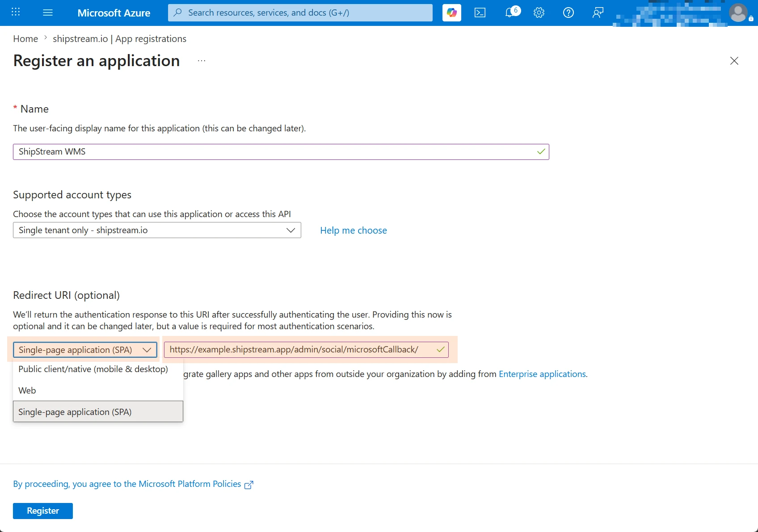Focus the search resources box

[300, 13]
